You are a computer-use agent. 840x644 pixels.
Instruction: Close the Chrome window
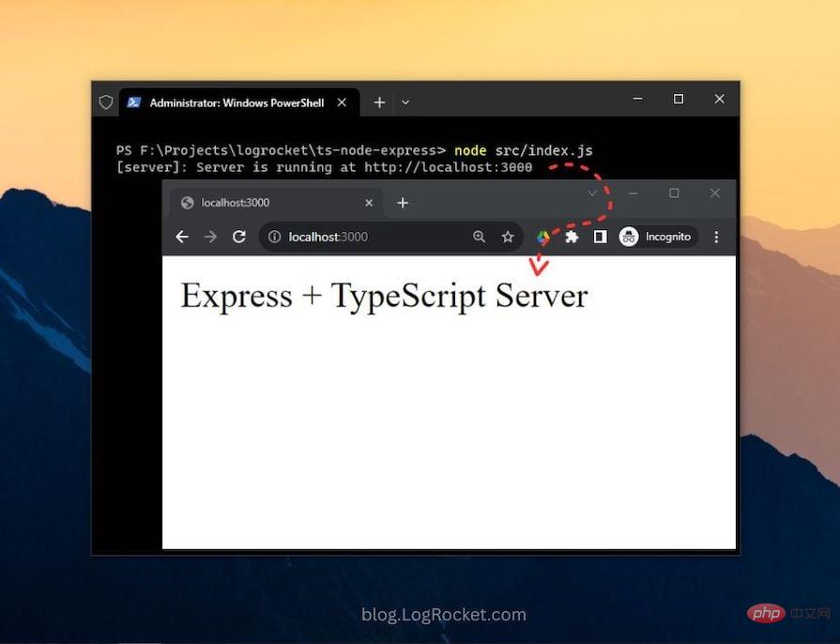click(714, 193)
